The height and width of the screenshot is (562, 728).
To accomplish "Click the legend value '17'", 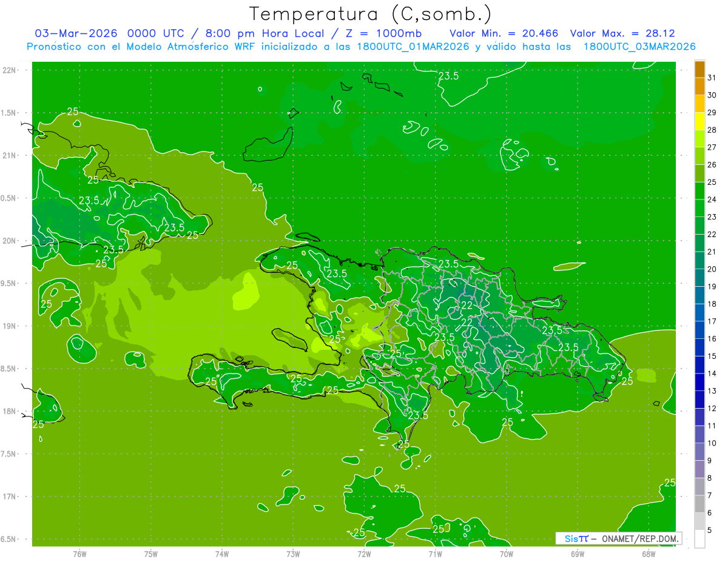I will pos(712,321).
